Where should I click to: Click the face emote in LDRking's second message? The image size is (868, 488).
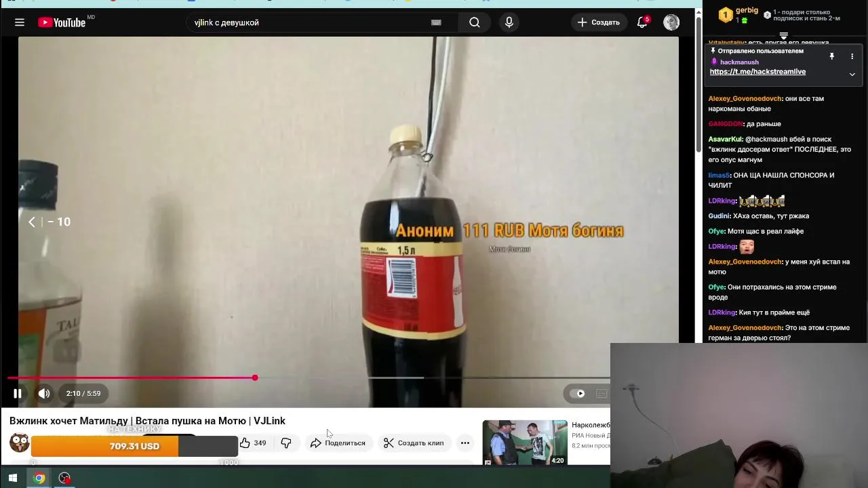[x=747, y=247]
